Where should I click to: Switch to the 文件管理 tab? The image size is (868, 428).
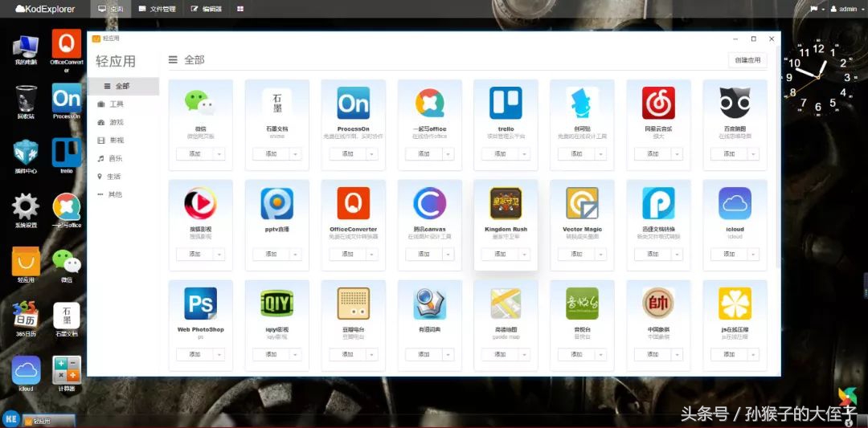click(157, 9)
